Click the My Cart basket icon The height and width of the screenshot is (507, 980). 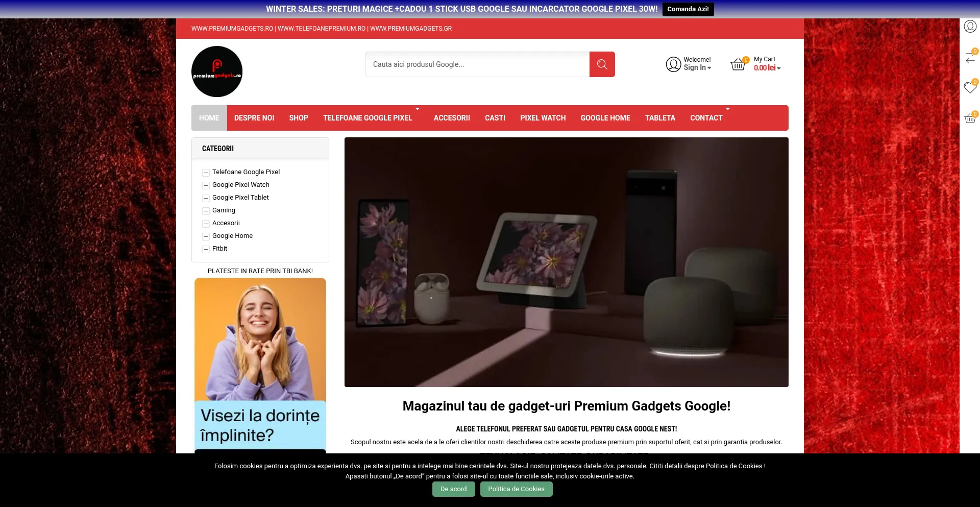click(739, 64)
